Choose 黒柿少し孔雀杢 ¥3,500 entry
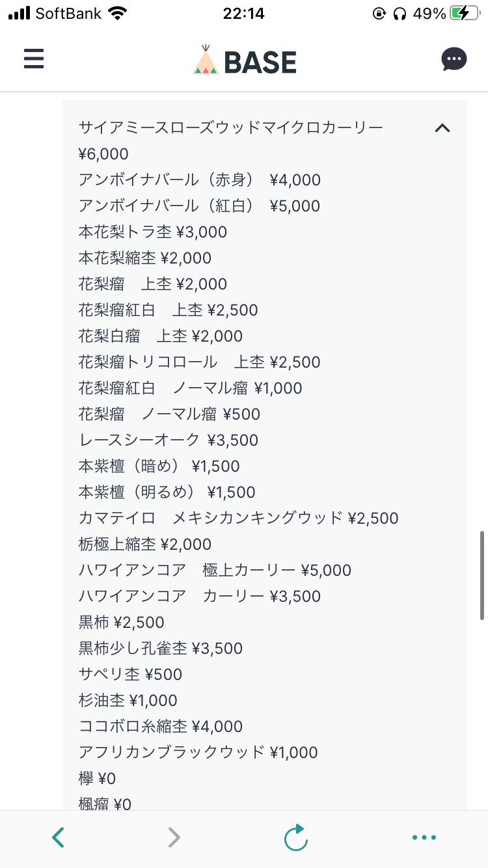 pyautogui.click(x=160, y=648)
